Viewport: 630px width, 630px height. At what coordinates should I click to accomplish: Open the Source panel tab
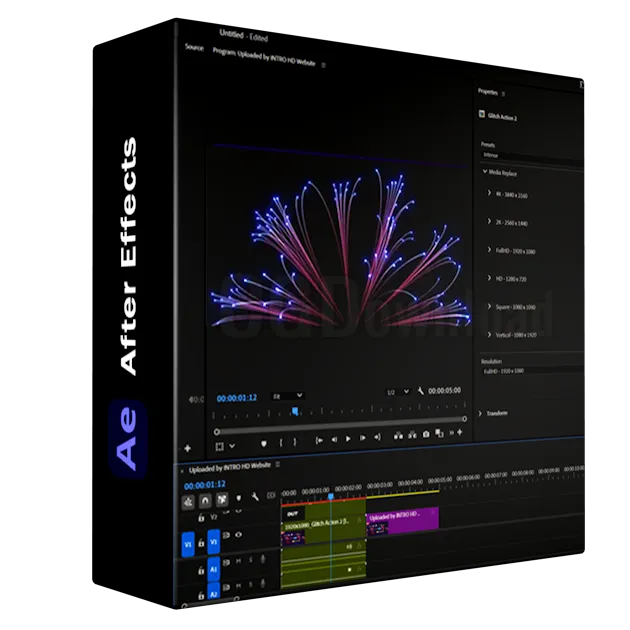tap(194, 47)
